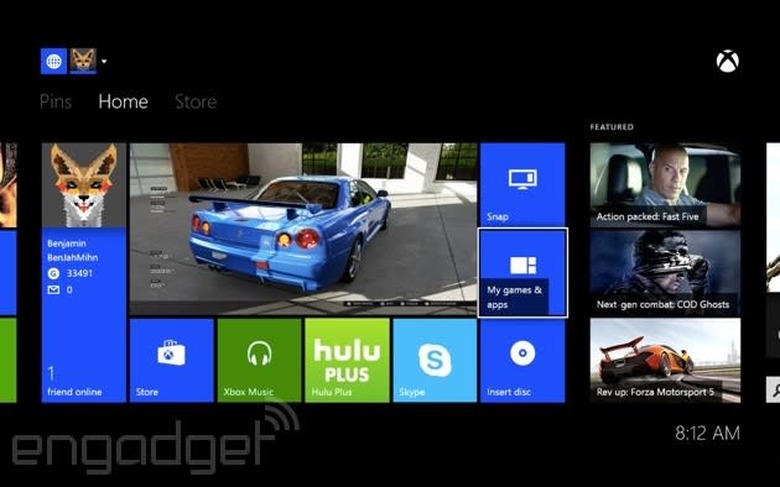Click the Xbox logo icon
Viewport: 780px width, 487px height.
[727, 61]
